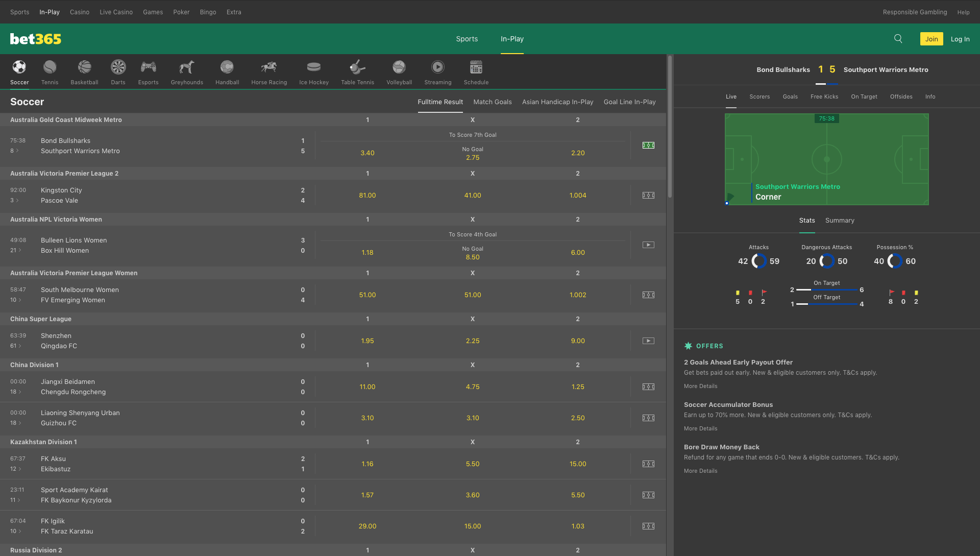
Task: Select FK Aksu win odds 1.16
Action: tap(367, 464)
